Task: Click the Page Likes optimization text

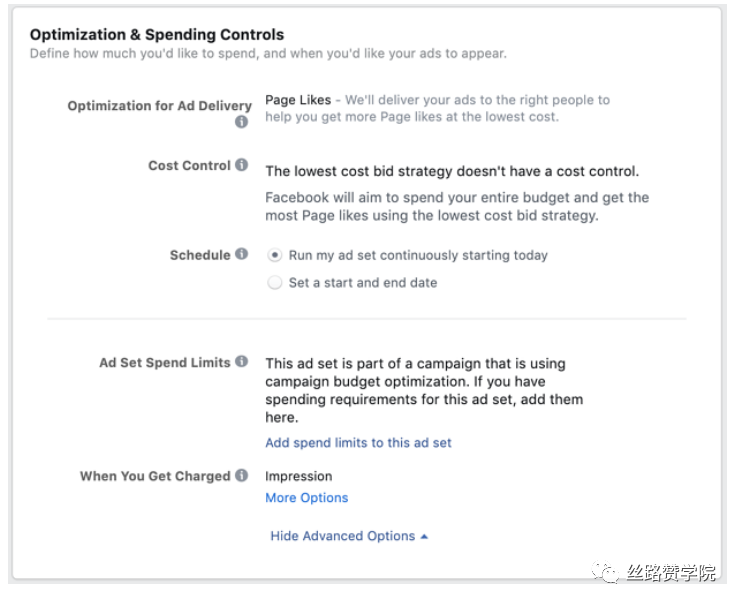Action: tap(298, 100)
